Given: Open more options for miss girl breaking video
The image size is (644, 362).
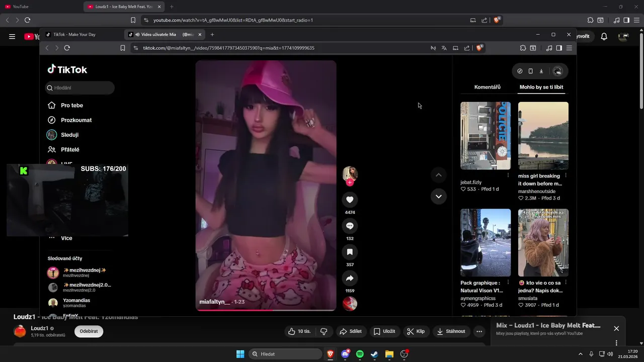Looking at the screenshot, I should click(566, 175).
